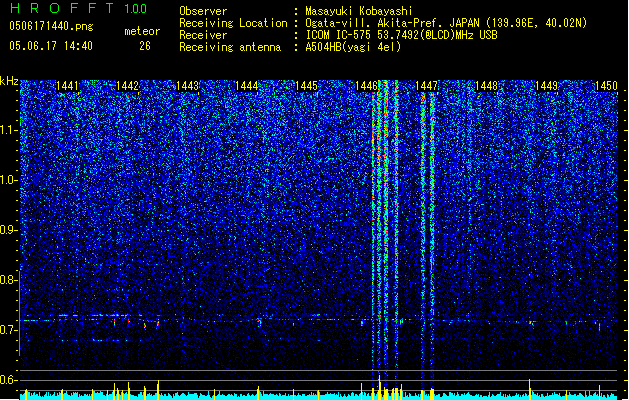Image resolution: width=629 pixels, height=400 pixels.
Task: Select the filename 0506171440.png
Action: point(51,26)
